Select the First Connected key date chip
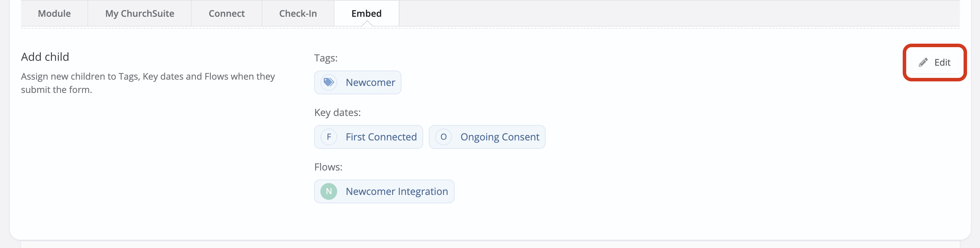980x248 pixels. coord(368,137)
